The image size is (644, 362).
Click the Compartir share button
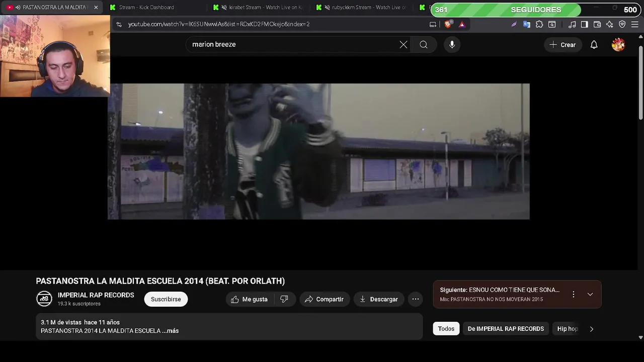click(325, 299)
